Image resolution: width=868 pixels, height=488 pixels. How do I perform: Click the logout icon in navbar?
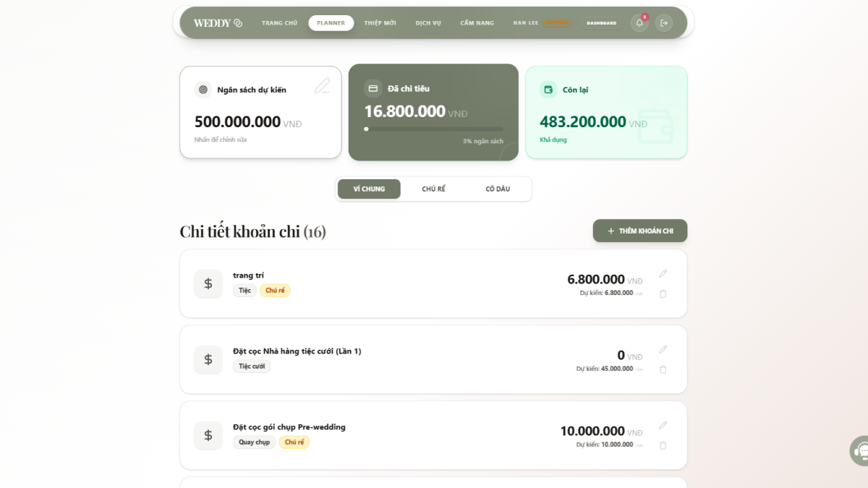point(664,23)
